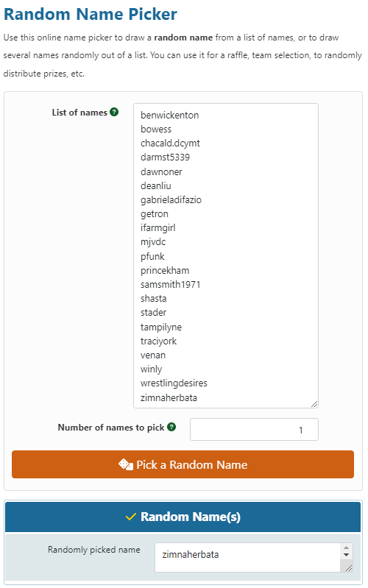Click the List of names label
Viewport: 368px width, 588px height.
[x=79, y=113]
